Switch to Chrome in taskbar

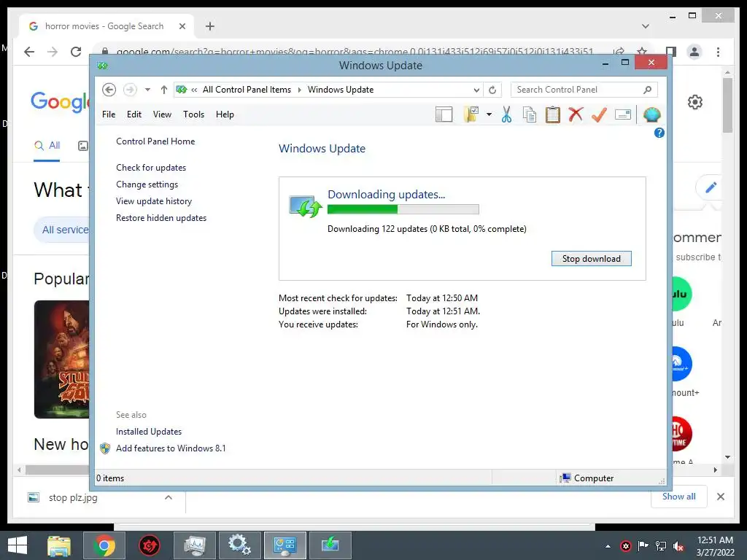click(x=104, y=545)
